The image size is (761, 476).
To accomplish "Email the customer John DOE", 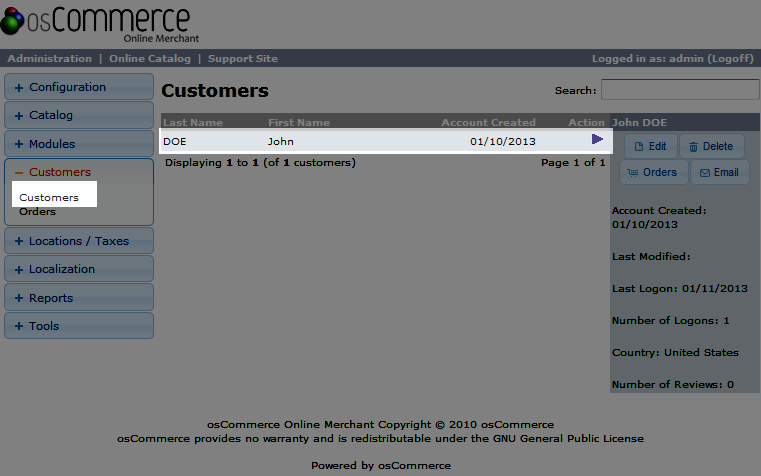I will pyautogui.click(x=716, y=172).
